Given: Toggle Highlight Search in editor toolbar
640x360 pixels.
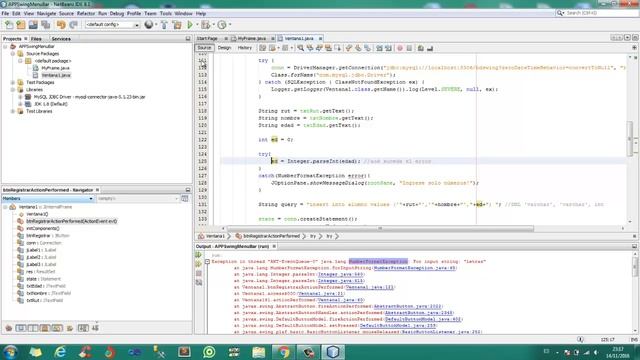Looking at the screenshot, I should coord(328,48).
